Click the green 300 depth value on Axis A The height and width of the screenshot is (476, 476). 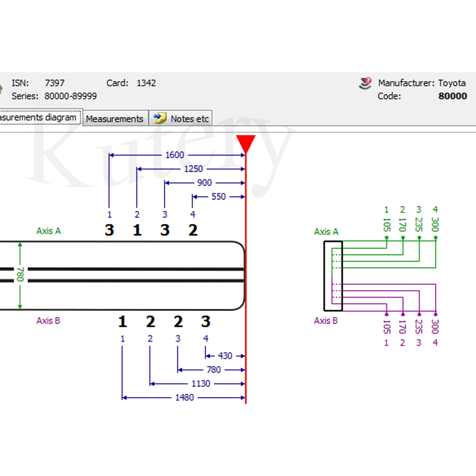[x=435, y=225]
